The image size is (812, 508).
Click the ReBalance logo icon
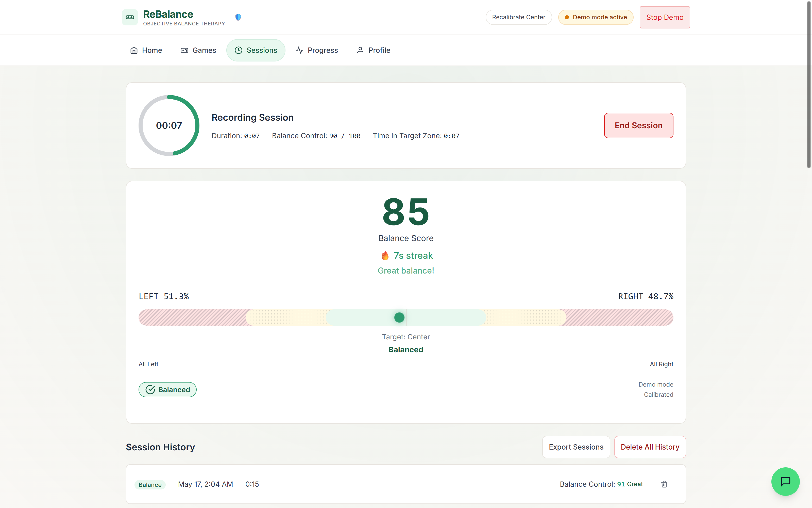point(130,17)
